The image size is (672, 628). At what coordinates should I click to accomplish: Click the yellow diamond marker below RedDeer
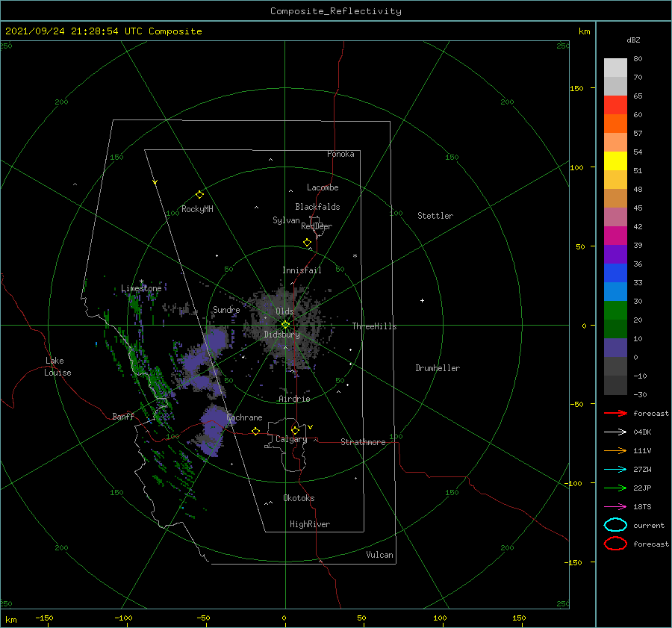click(307, 242)
